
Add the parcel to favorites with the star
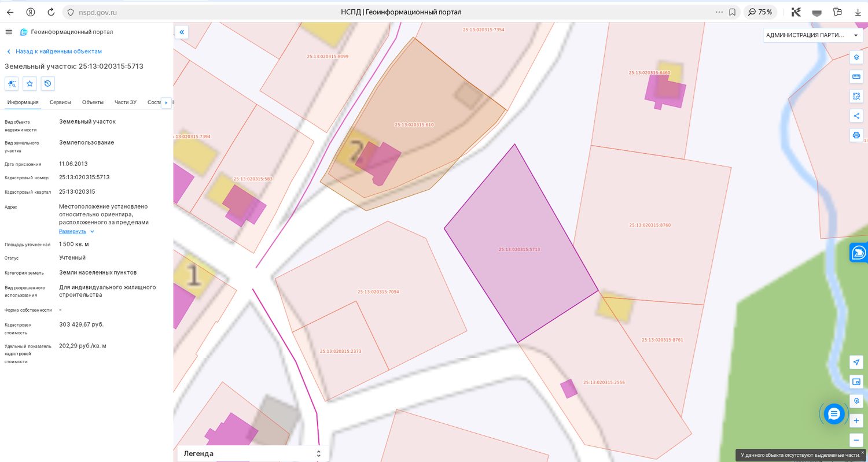tap(30, 84)
